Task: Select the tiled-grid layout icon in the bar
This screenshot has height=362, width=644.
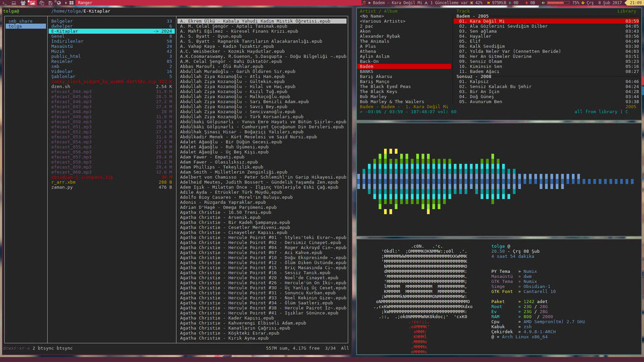Action: point(71,3)
